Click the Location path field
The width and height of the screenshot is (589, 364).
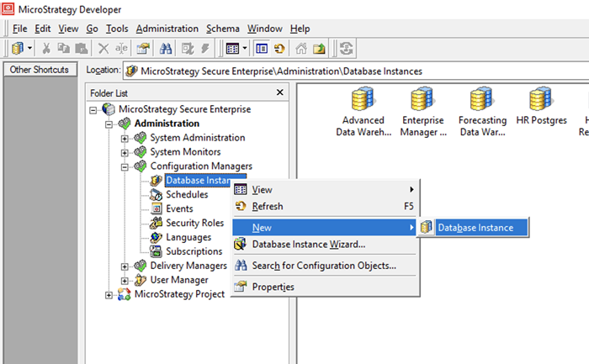[353, 71]
